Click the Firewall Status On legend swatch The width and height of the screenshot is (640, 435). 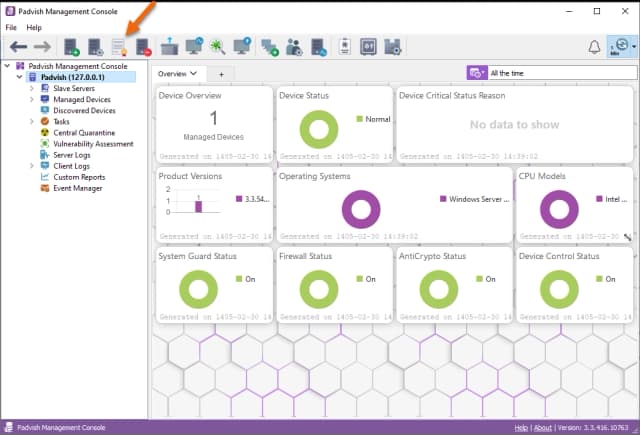[360, 279]
